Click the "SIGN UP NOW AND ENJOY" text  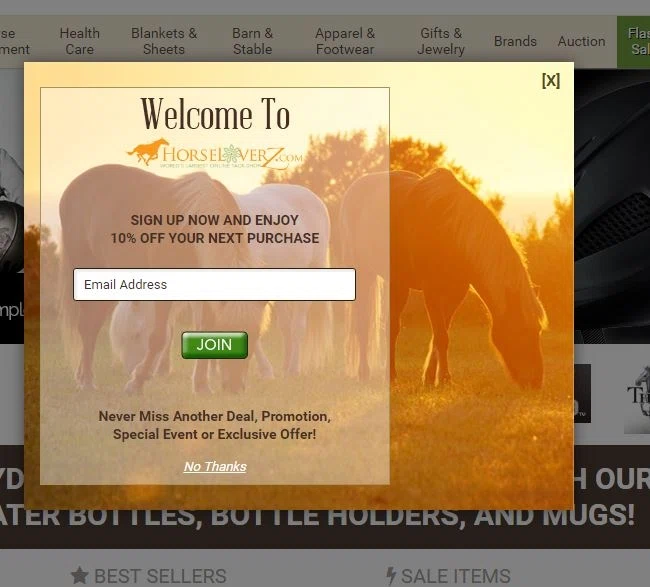tap(215, 220)
